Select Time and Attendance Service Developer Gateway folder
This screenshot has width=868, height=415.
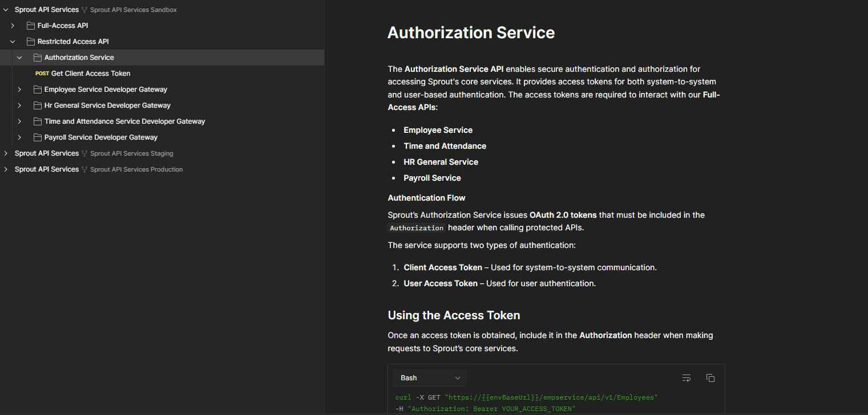(x=124, y=121)
